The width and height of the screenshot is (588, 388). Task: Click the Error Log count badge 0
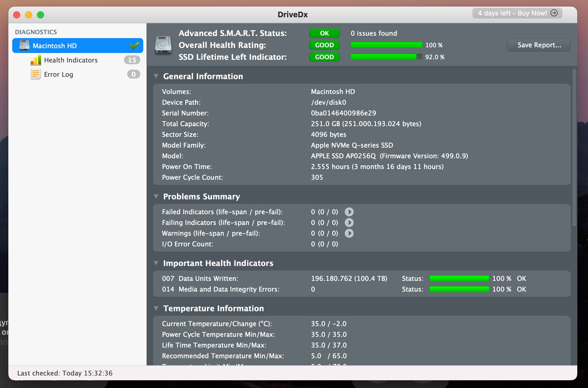pyautogui.click(x=133, y=74)
